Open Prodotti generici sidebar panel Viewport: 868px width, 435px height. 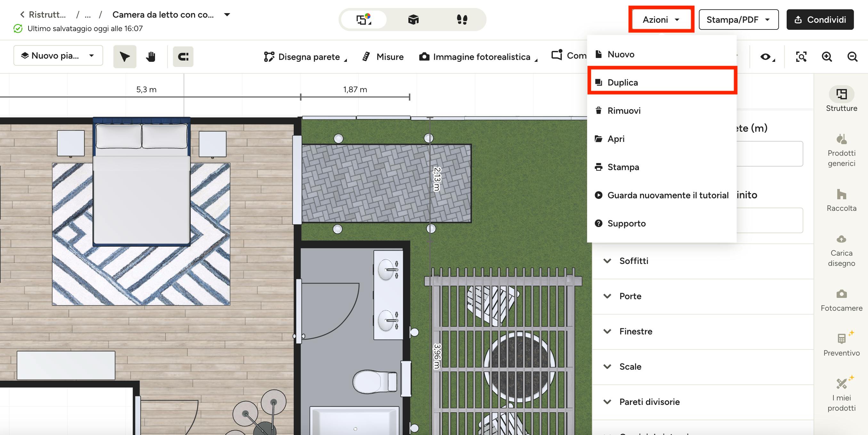841,150
